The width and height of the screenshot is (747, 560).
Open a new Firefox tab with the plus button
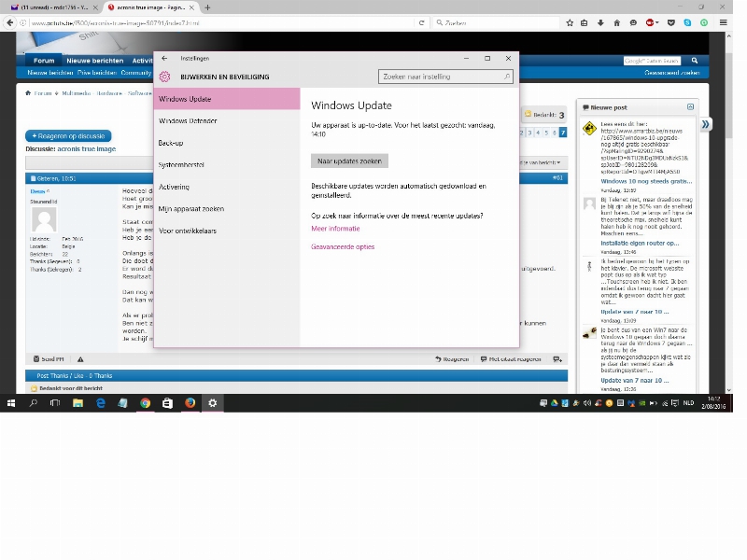coord(207,7)
